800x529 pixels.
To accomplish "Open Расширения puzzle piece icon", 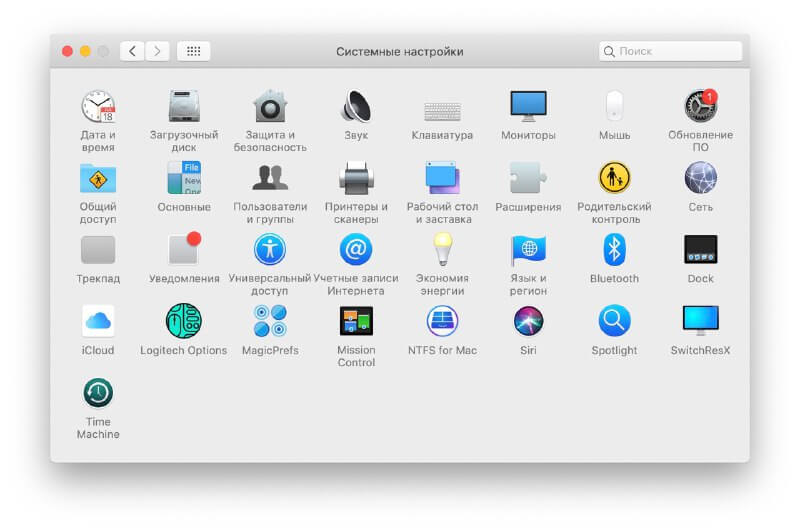I will coord(528,178).
